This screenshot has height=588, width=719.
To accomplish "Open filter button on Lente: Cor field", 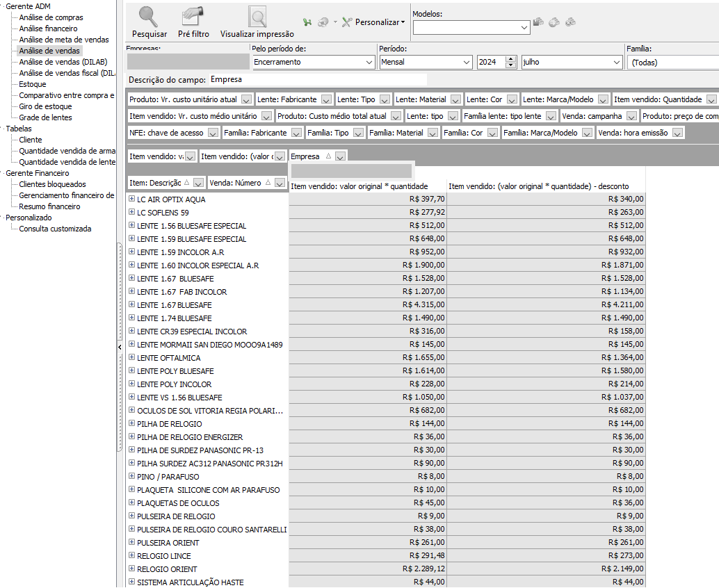I will (512, 99).
